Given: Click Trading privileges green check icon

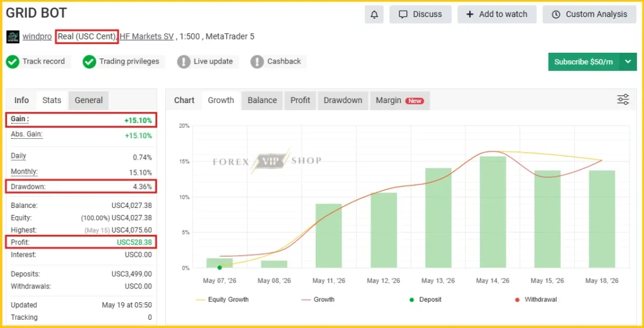Looking at the screenshot, I should [89, 62].
